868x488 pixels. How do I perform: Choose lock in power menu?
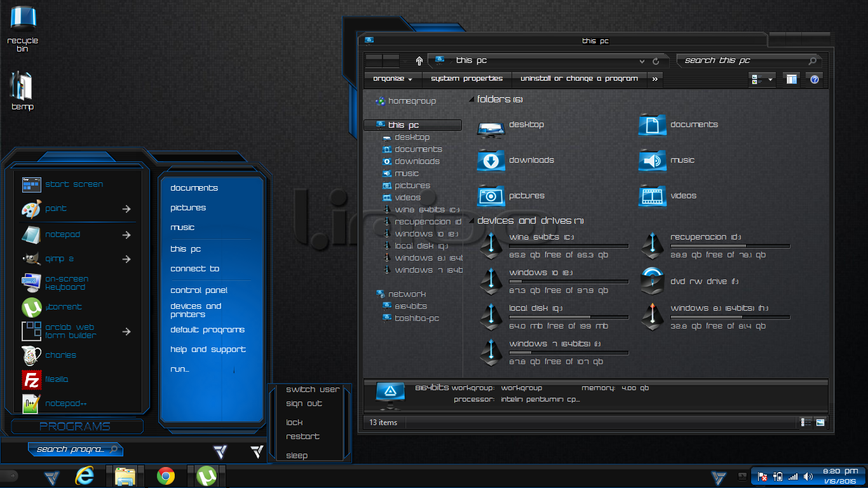coord(294,423)
